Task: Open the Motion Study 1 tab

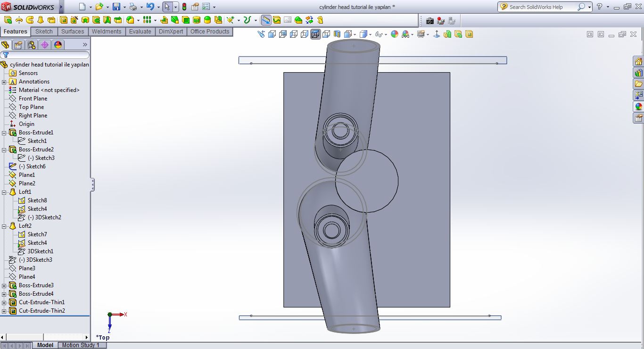Action: [81, 345]
